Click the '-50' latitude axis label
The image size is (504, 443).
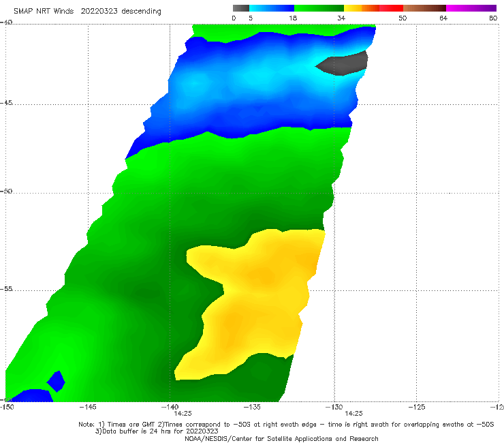click(6, 191)
